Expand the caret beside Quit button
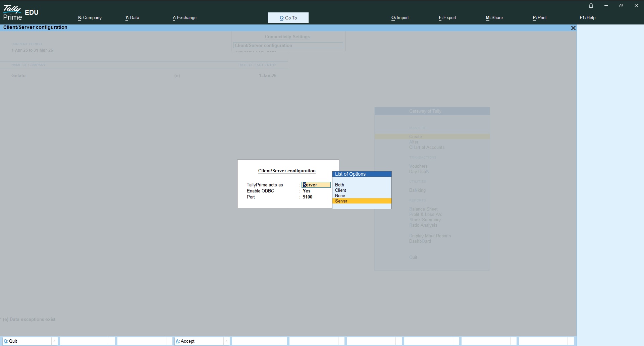Viewport: 644px width, 346px height. pyautogui.click(x=54, y=341)
